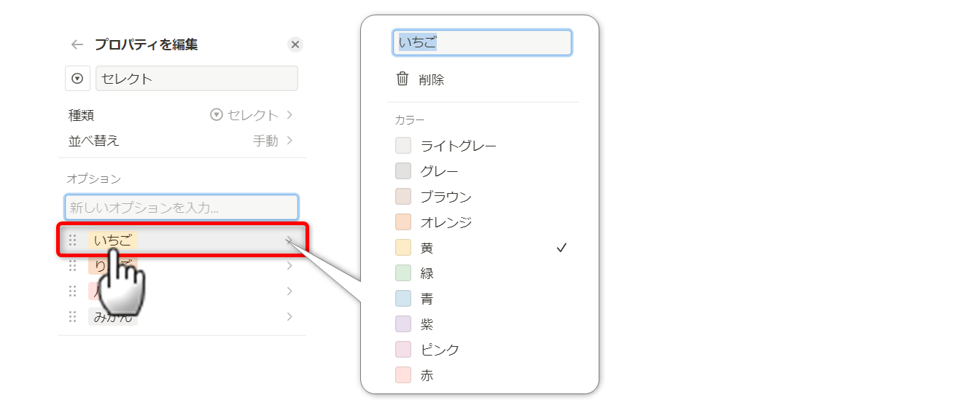Pick the 赤 color swatch
The image size is (980, 408).
404,375
